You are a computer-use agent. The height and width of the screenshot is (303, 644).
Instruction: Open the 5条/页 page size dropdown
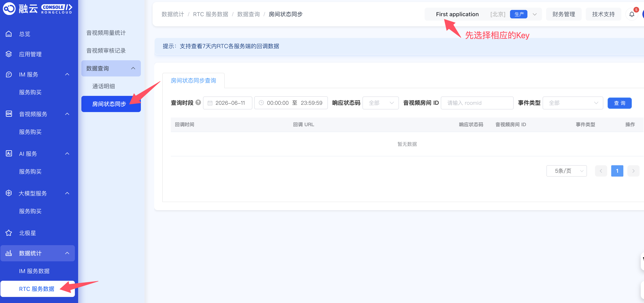566,171
